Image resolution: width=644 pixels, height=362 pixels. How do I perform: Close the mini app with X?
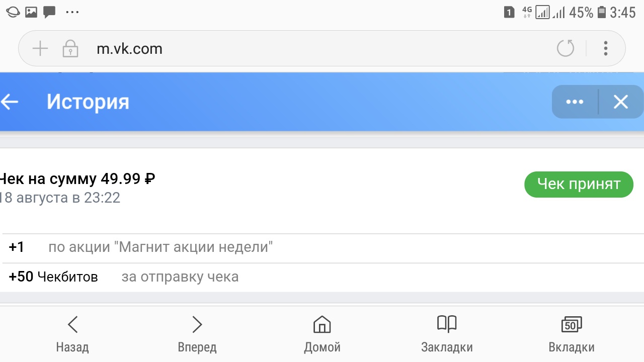621,102
